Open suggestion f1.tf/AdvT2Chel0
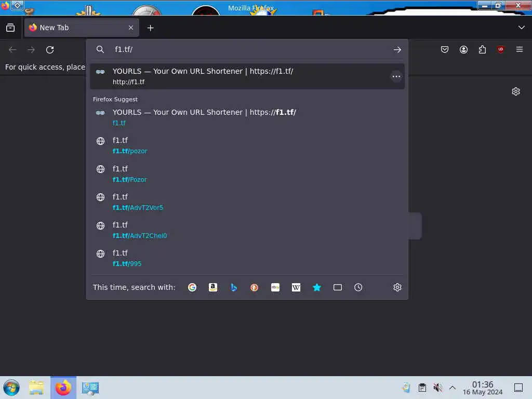 pos(247,230)
